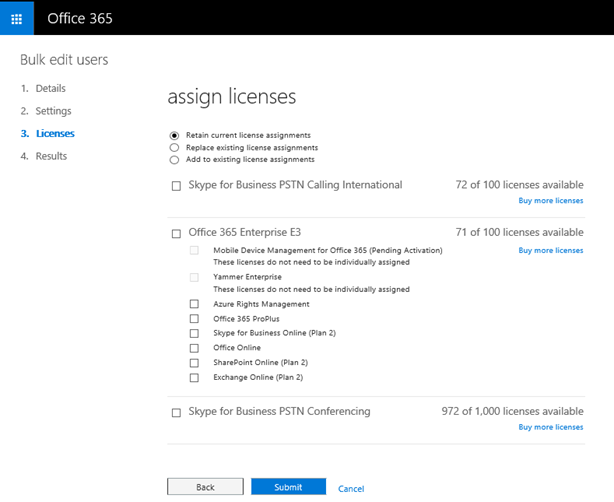The image size is (614, 502).
Task: Check the Office Online box
Action: tap(194, 348)
